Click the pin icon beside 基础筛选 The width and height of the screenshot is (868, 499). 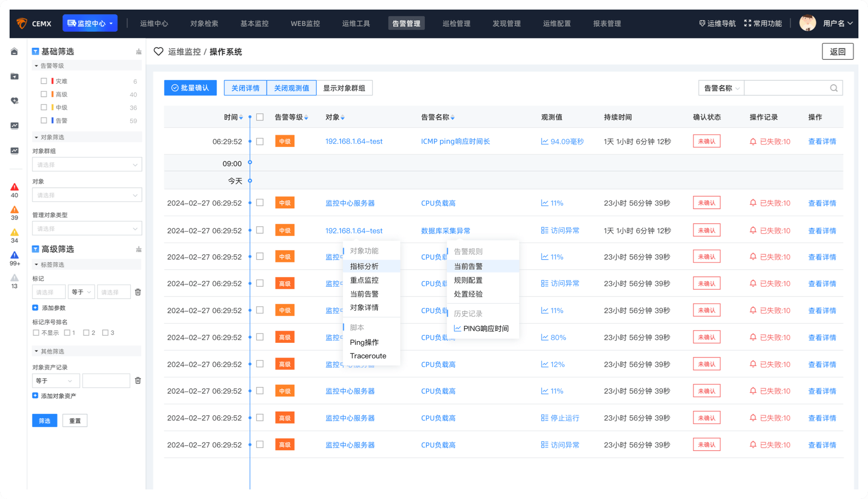tap(138, 52)
